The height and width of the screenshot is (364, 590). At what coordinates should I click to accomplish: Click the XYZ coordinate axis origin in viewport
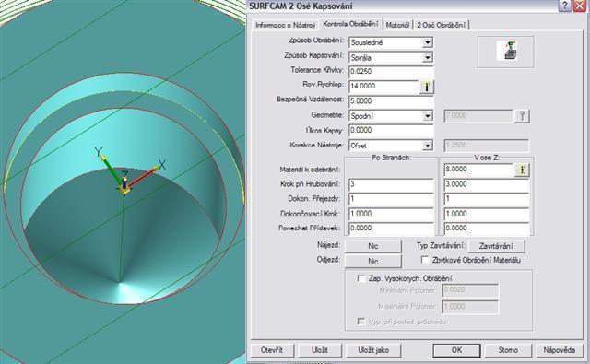124,187
